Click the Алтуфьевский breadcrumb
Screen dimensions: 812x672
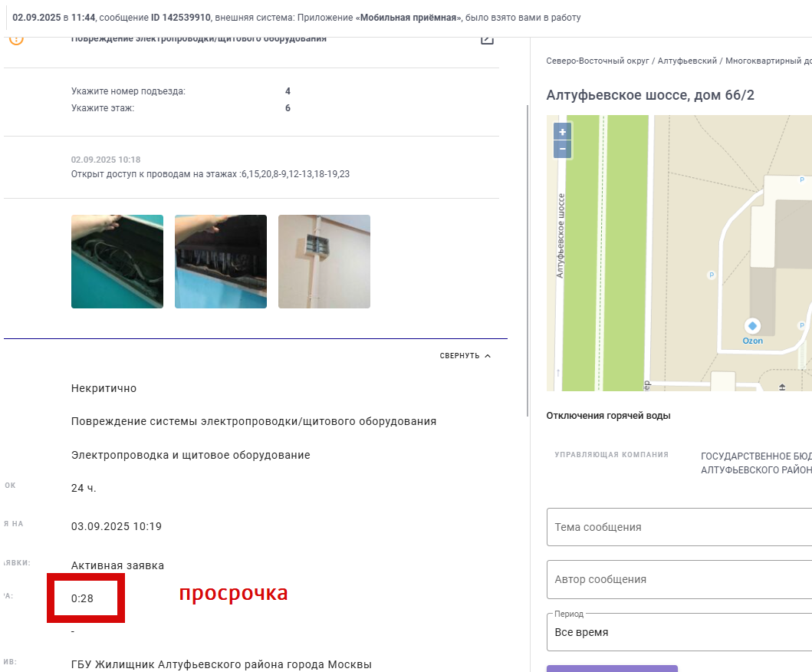[x=687, y=61]
